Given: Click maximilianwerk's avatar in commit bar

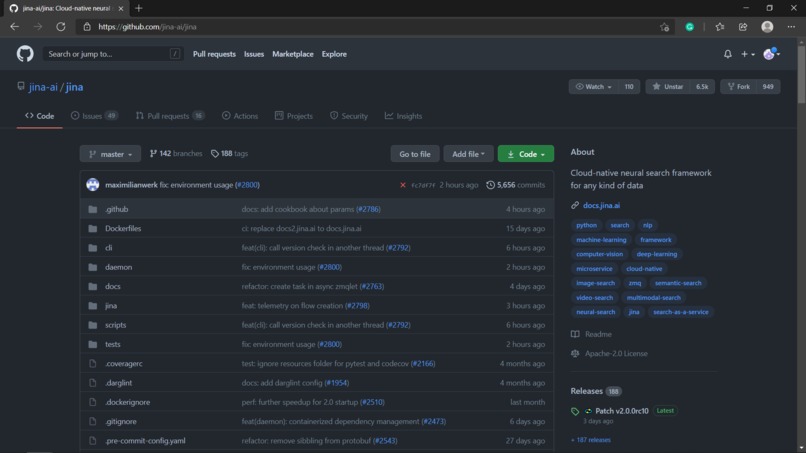Looking at the screenshot, I should (93, 185).
